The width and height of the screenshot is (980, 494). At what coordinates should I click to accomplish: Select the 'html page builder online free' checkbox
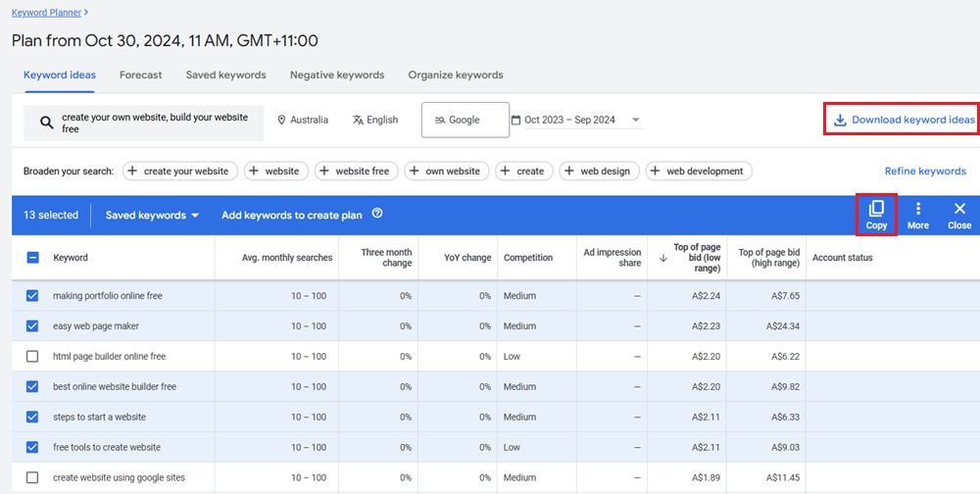[x=32, y=357]
